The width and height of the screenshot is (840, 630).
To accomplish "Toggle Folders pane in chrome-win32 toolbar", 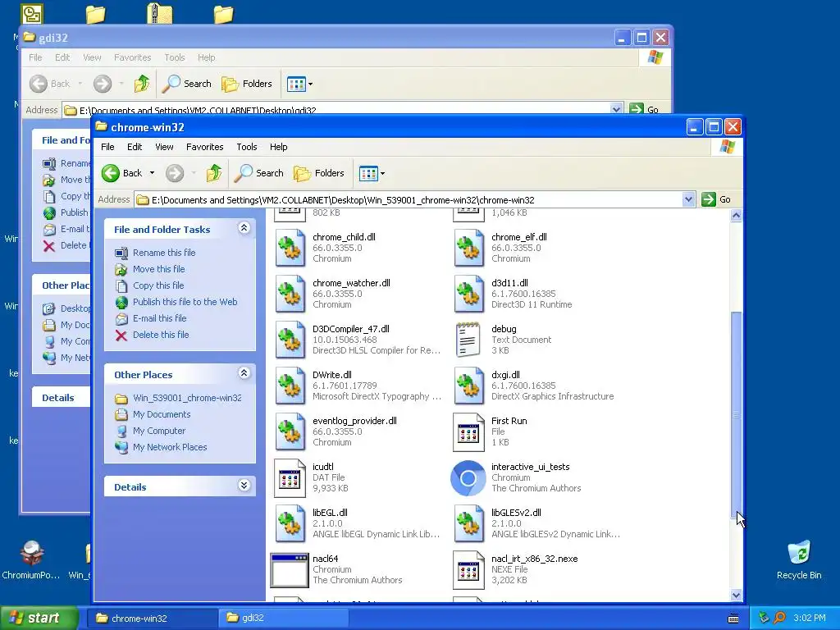I will click(x=319, y=173).
